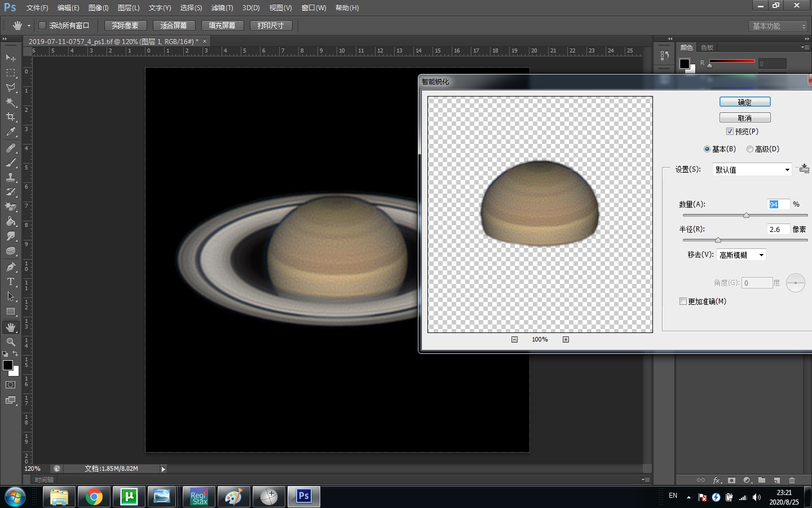The image size is (812, 508).
Task: Select the History Brush tool
Action: click(x=11, y=192)
